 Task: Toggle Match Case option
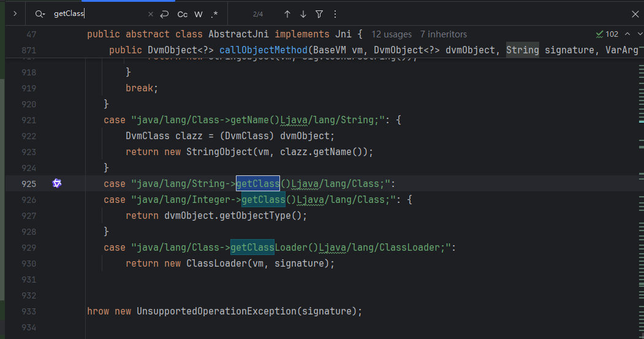tap(183, 14)
